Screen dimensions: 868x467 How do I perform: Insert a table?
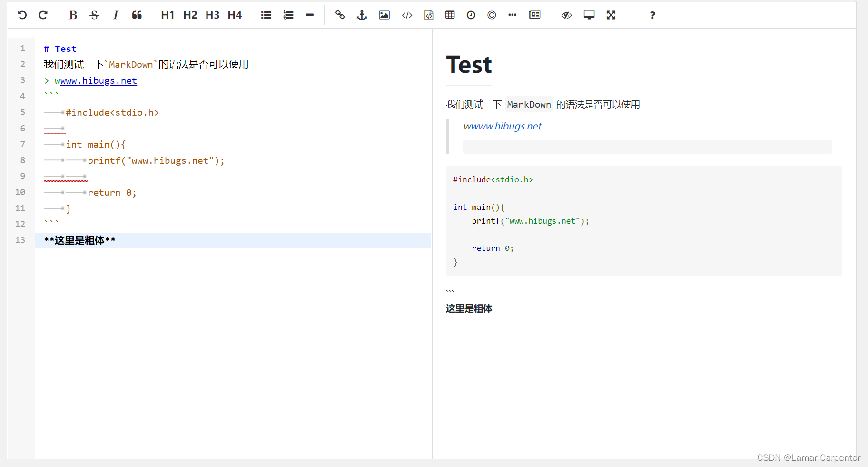(450, 15)
